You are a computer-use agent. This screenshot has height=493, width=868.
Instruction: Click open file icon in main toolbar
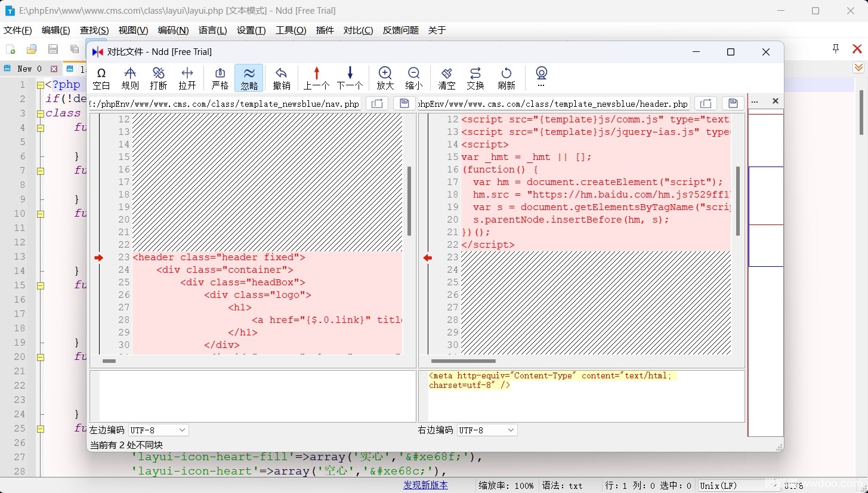(x=32, y=49)
